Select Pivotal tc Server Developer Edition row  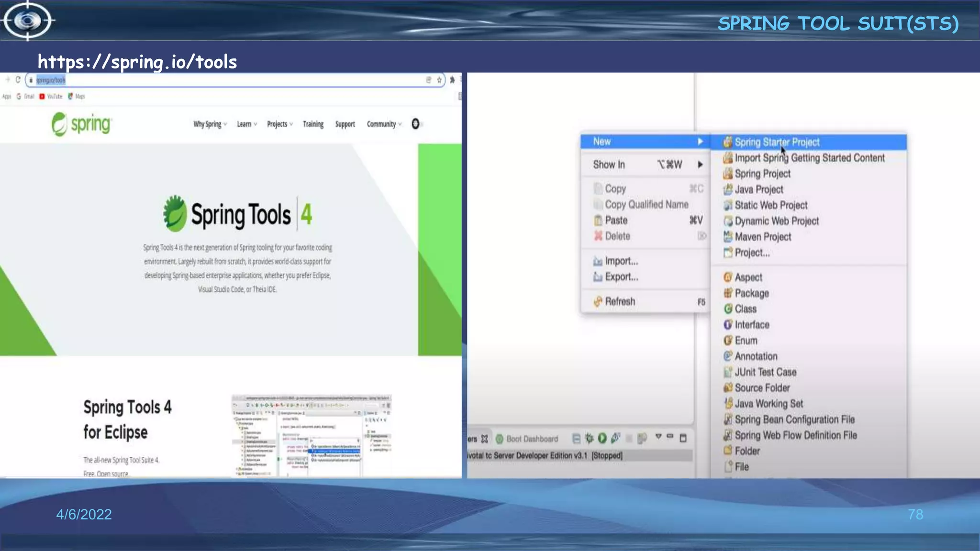580,455
